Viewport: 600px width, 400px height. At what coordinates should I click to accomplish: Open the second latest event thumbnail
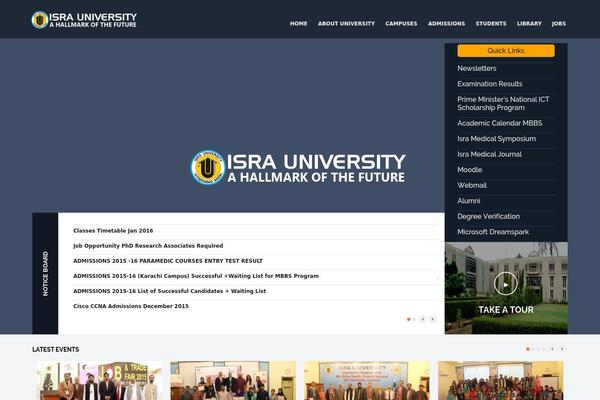[x=233, y=380]
